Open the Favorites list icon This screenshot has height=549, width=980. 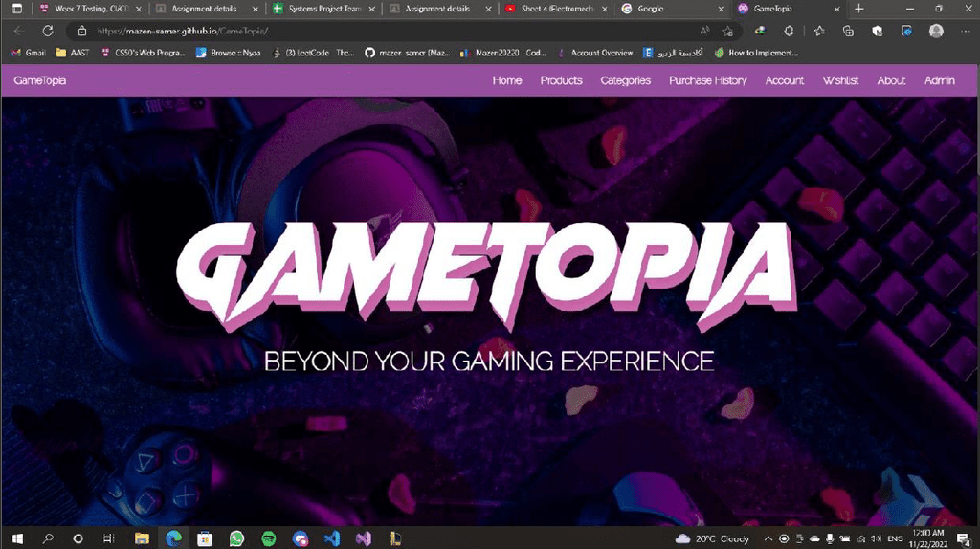pos(819,31)
